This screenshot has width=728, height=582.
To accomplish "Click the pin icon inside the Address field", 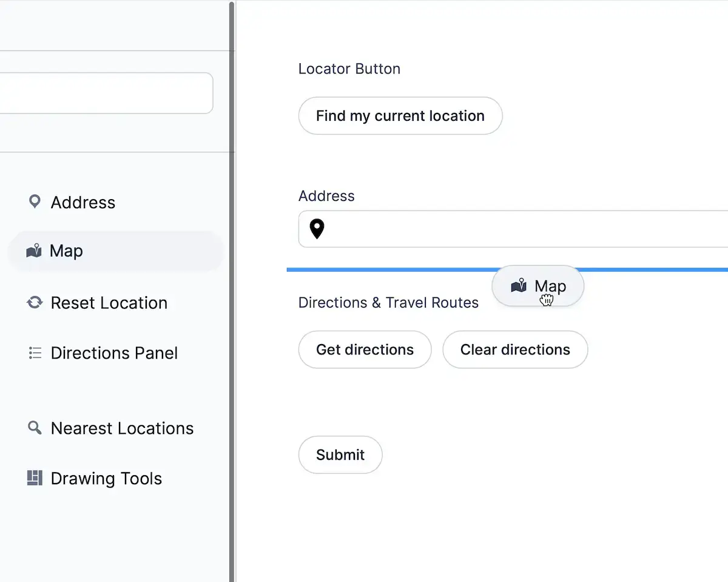I will point(316,229).
